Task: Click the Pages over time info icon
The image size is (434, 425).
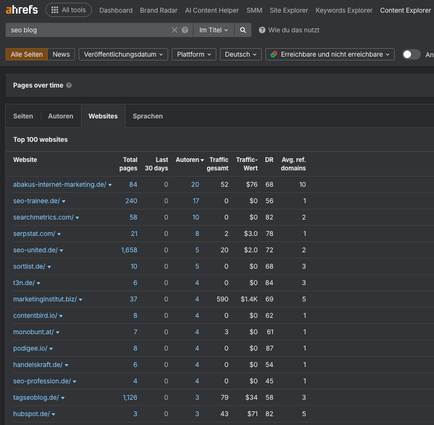Action: click(69, 85)
